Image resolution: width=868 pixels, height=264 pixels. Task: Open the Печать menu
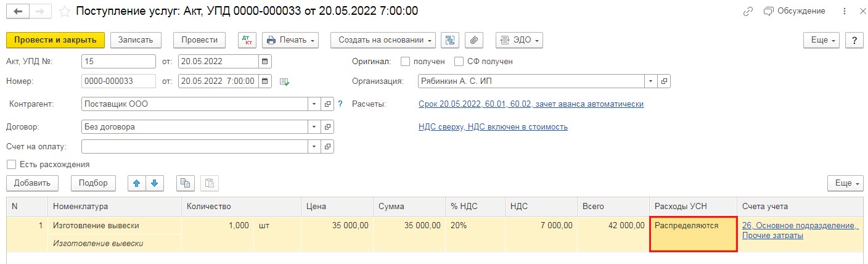290,40
